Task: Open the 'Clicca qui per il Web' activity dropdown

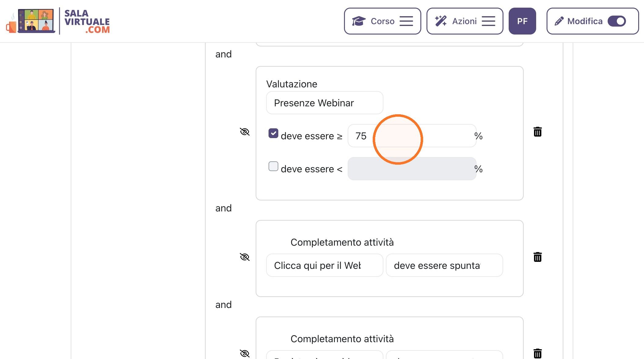Action: (324, 265)
